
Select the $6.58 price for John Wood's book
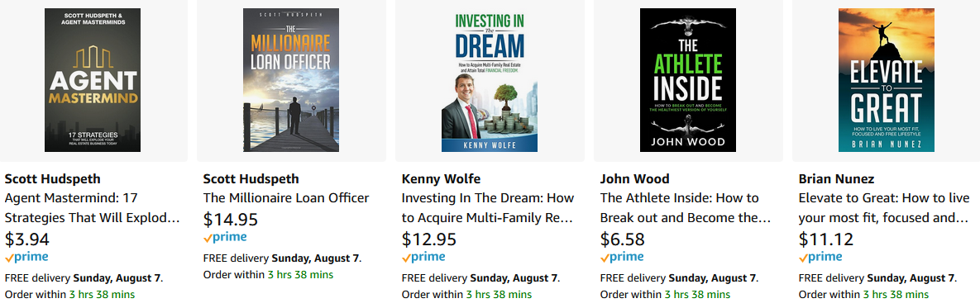[x=623, y=239]
